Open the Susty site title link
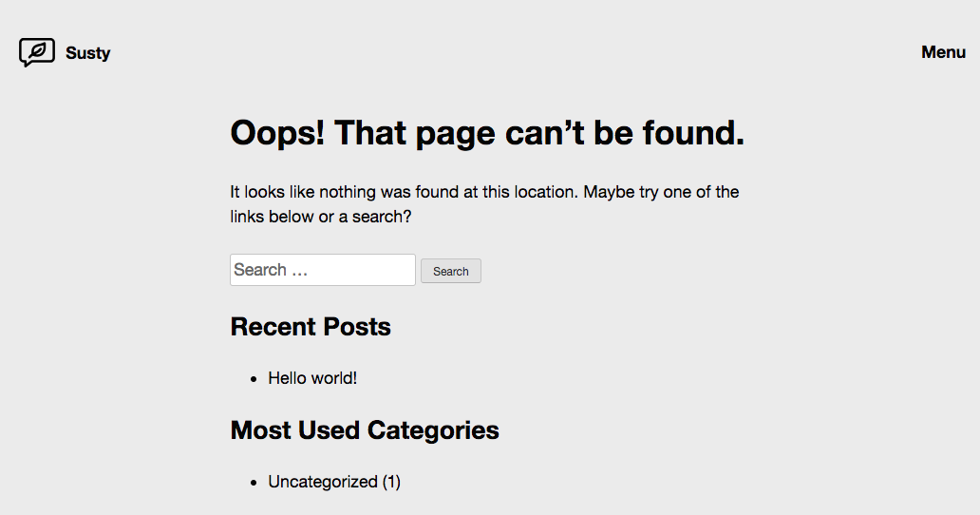The width and height of the screenshot is (980, 515). pyautogui.click(x=88, y=53)
